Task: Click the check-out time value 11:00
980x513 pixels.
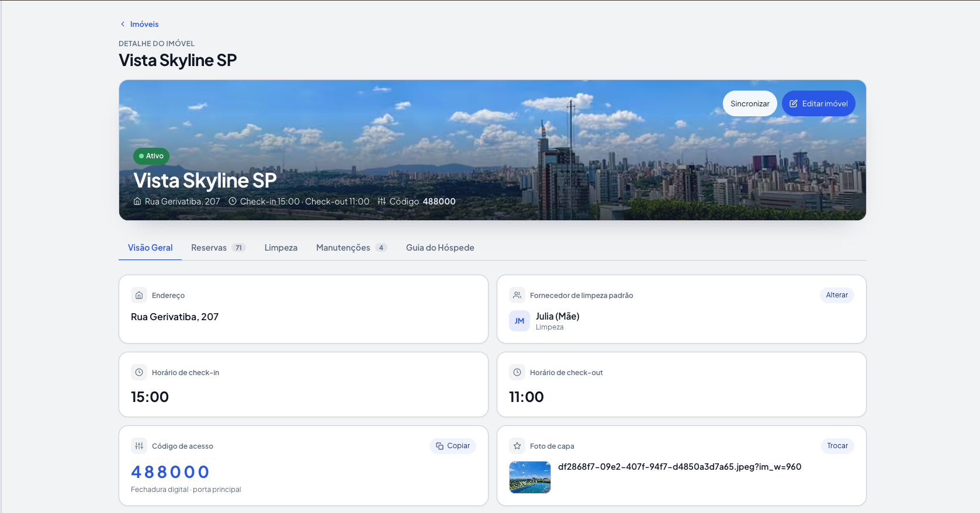Action: pyautogui.click(x=527, y=397)
